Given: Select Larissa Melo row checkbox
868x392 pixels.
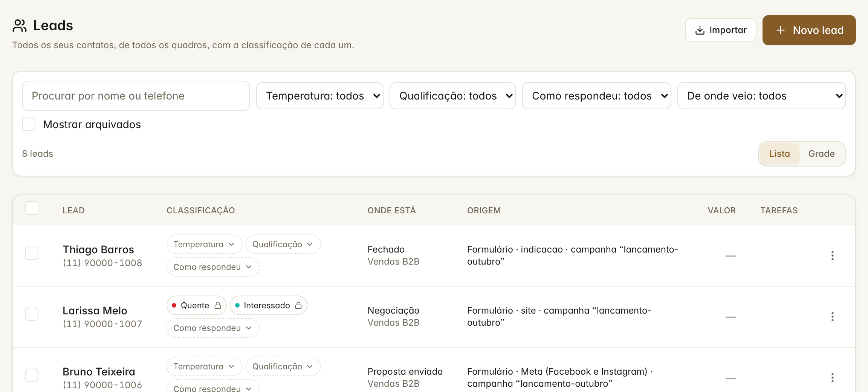Looking at the screenshot, I should pyautogui.click(x=32, y=314).
